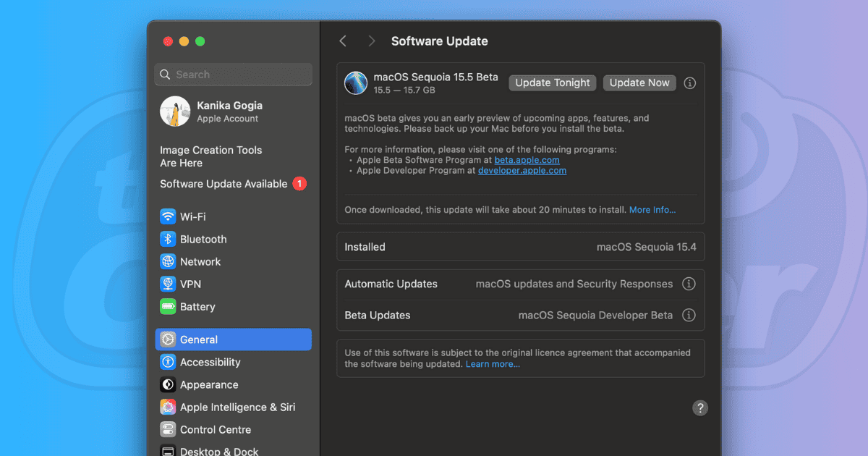Go back using the back arrow
The image size is (868, 456).
coord(343,41)
